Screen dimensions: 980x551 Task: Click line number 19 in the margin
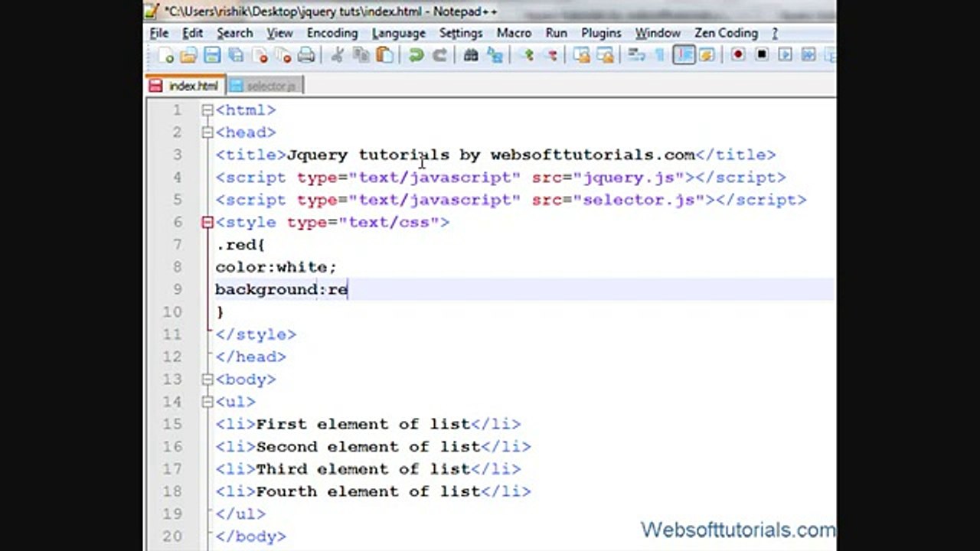pyautogui.click(x=172, y=514)
